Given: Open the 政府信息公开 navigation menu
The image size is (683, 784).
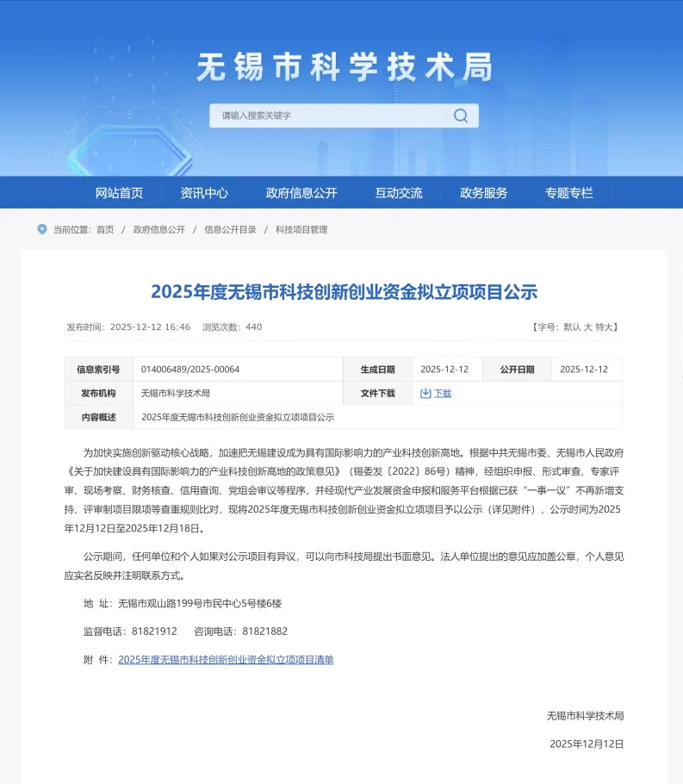Looking at the screenshot, I should (x=301, y=193).
